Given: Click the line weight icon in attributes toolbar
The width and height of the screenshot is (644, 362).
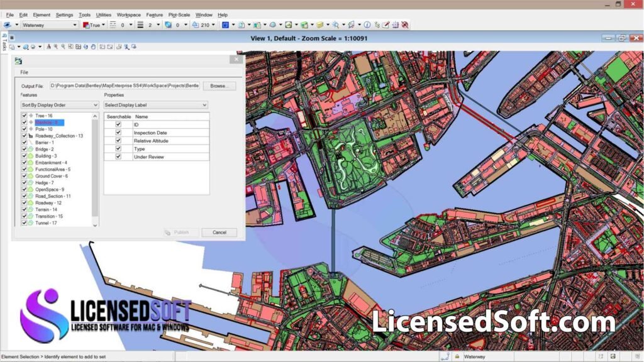Looking at the screenshot, I should 140,25.
